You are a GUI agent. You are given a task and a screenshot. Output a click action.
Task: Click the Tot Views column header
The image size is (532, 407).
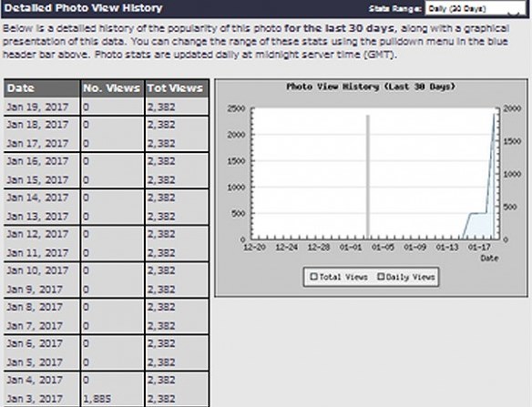pos(177,88)
